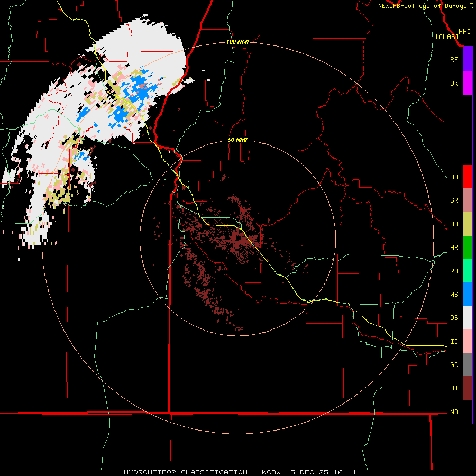
Task: Click the BD legend label
Action: (x=454, y=224)
